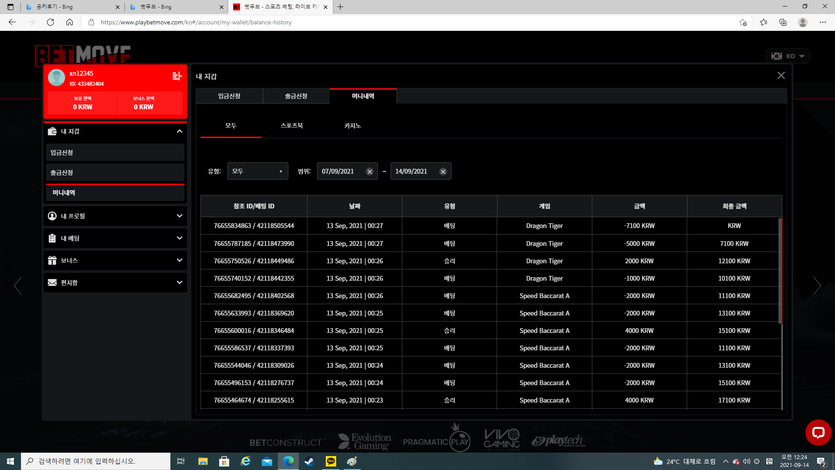The image size is (835, 470).
Task: Open browser profile icon
Action: [x=803, y=22]
